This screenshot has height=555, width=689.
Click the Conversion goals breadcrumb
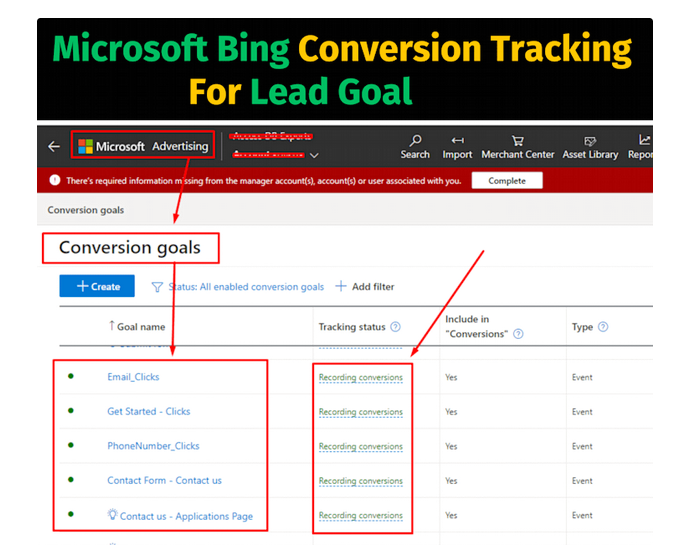[86, 210]
